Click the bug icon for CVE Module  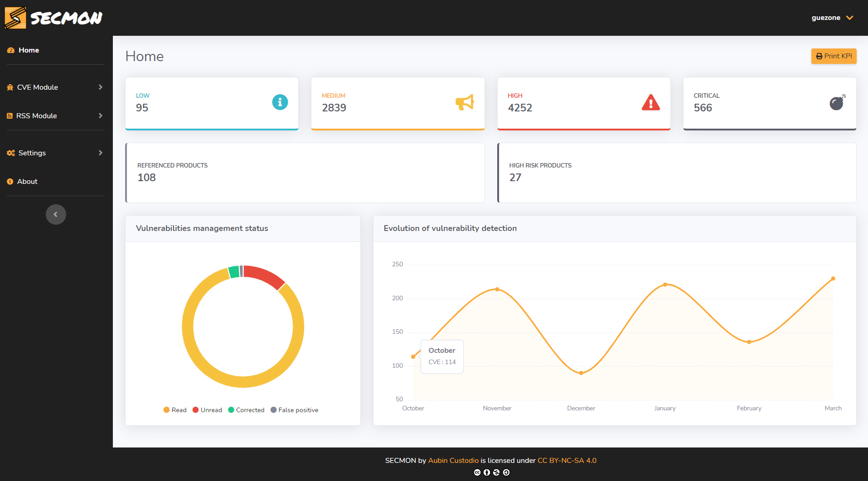tap(10, 87)
